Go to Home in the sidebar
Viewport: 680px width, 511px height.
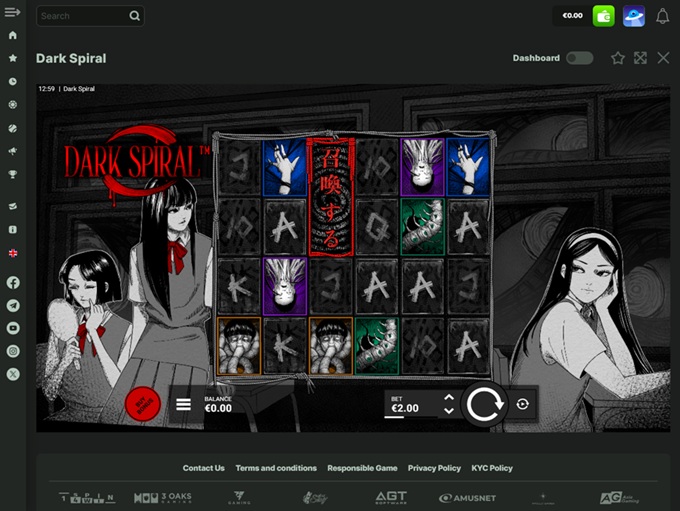tap(13, 35)
